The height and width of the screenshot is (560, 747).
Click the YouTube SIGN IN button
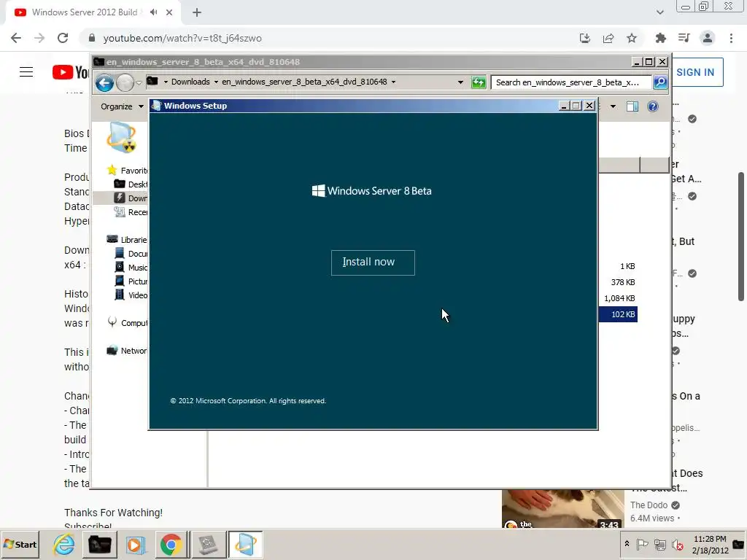(697, 72)
